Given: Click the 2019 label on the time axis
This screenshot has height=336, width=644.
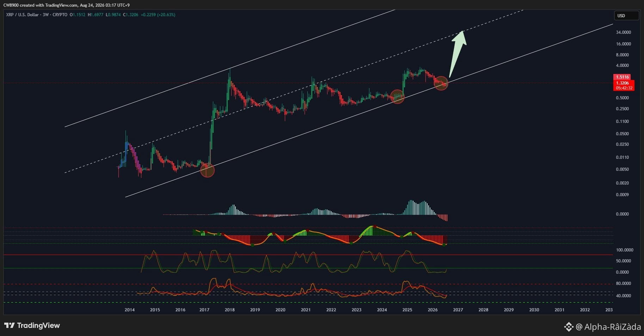Looking at the screenshot, I should tap(255, 310).
